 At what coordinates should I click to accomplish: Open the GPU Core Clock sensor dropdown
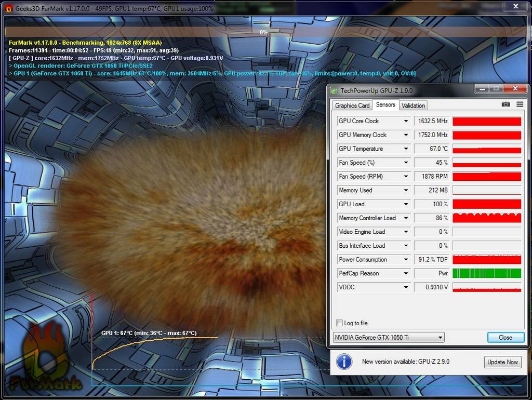406,121
